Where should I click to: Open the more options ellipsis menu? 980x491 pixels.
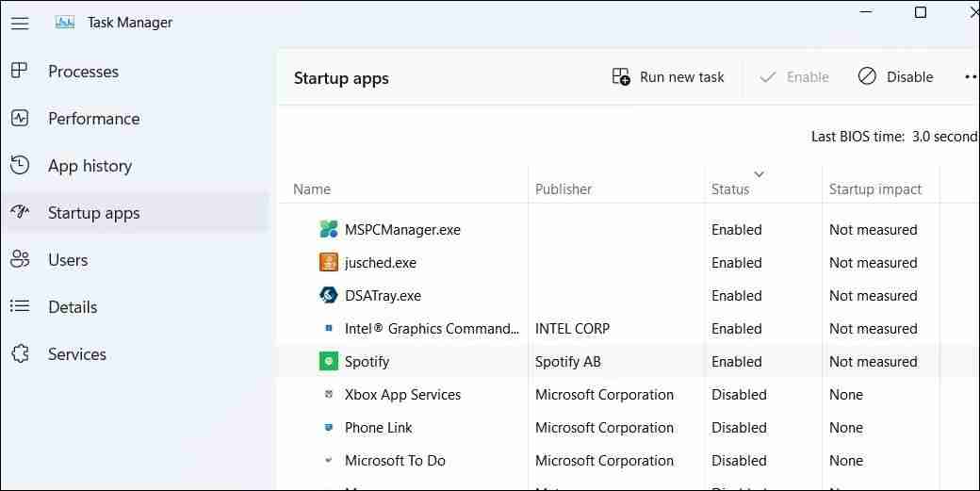(971, 77)
